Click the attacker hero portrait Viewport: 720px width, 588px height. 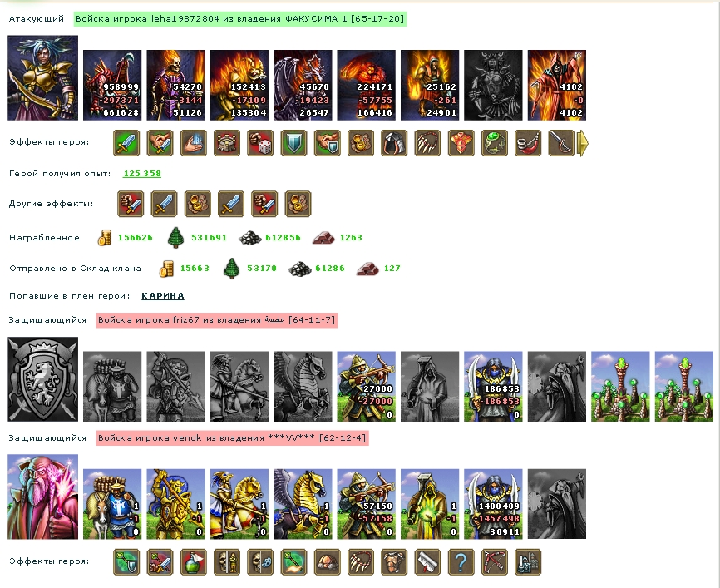tap(42, 78)
